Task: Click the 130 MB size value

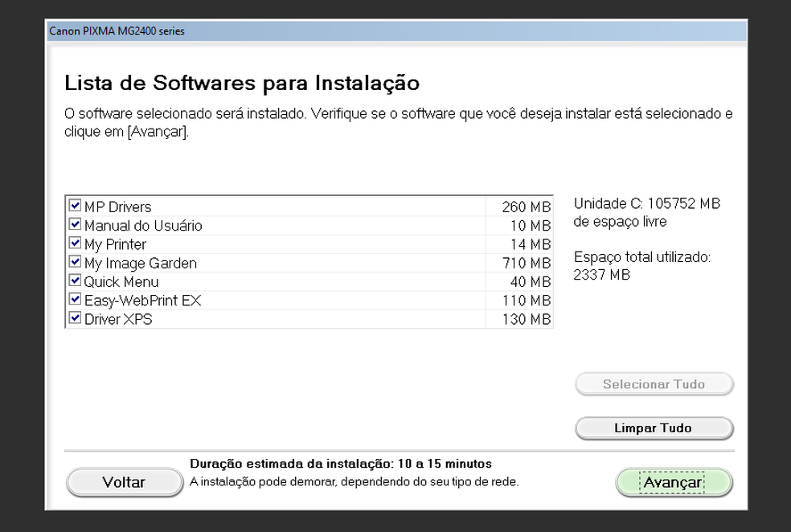Action: coord(527,319)
